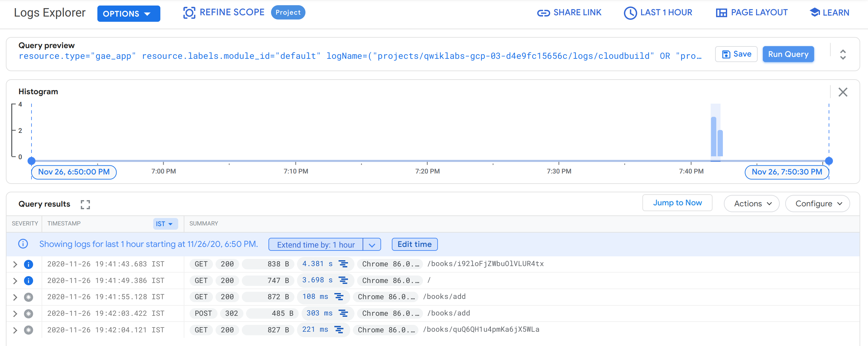Click the Project scope chip
The width and height of the screenshot is (868, 346).
[x=288, y=12]
